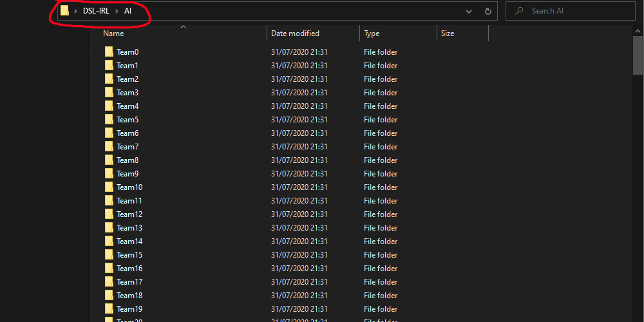Screen dimensions: 644x322
Task: Sort files by the Name column
Action: [113, 33]
